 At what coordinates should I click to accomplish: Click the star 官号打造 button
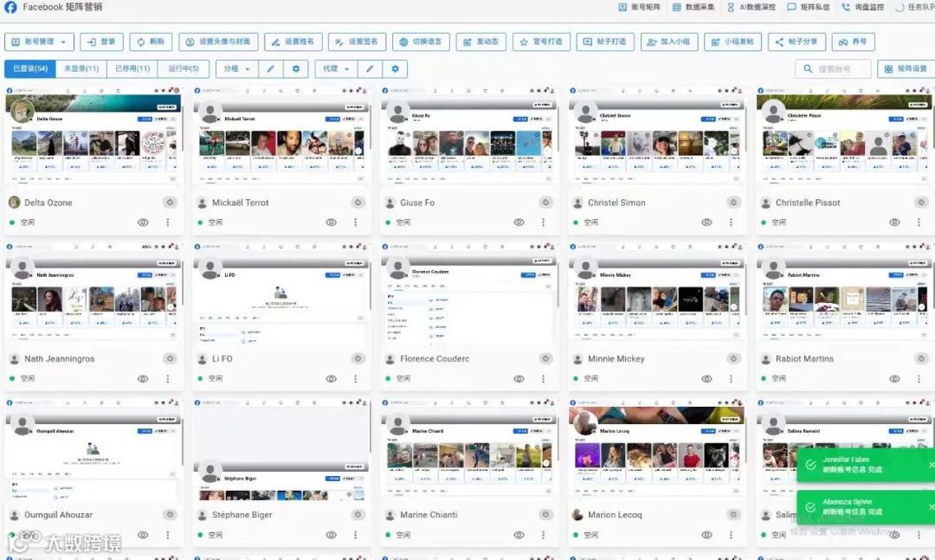click(x=541, y=42)
